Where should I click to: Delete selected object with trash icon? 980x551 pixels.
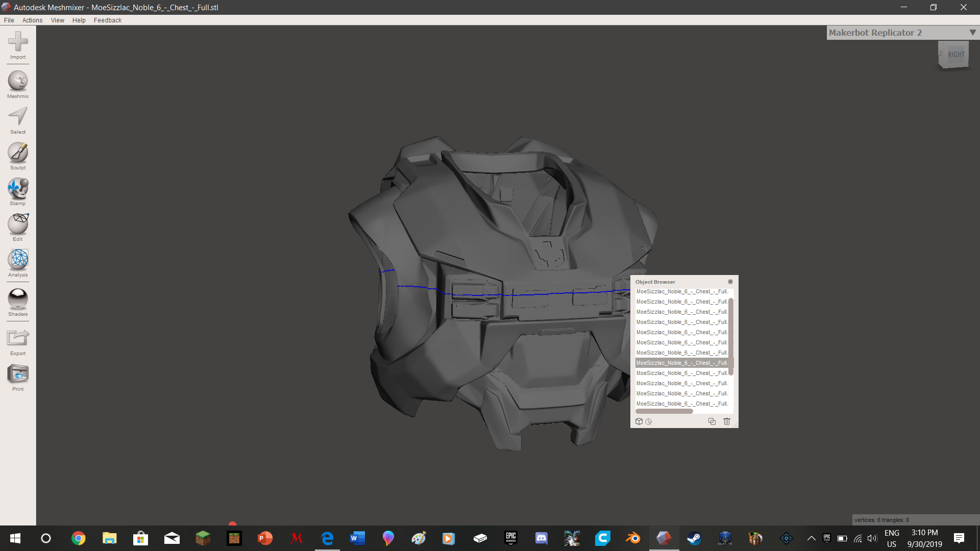click(x=727, y=421)
